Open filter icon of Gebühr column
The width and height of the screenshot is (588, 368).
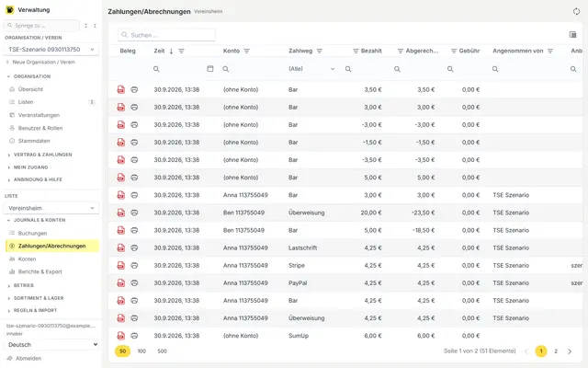pyautogui.click(x=454, y=52)
